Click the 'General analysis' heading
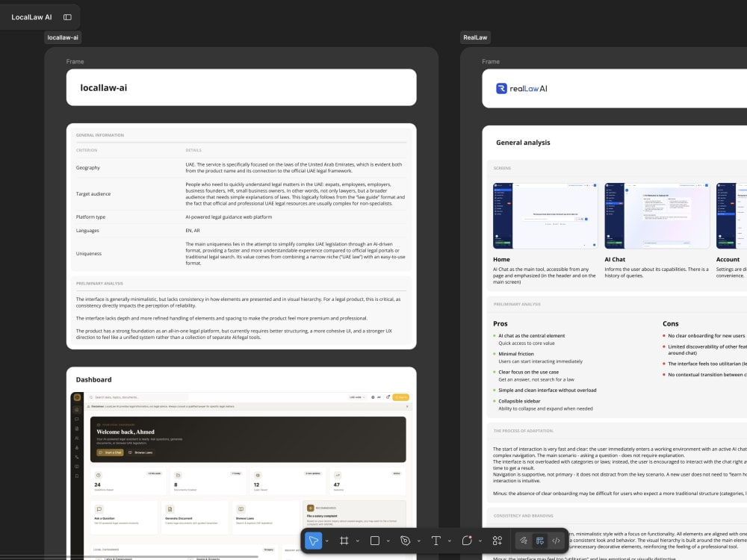747x560 pixels. [523, 143]
